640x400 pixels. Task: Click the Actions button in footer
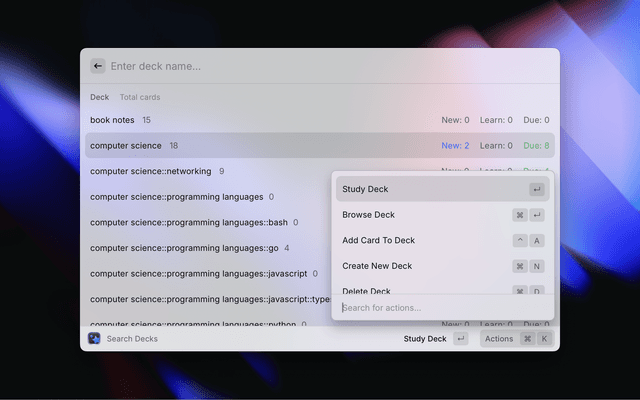click(x=498, y=339)
